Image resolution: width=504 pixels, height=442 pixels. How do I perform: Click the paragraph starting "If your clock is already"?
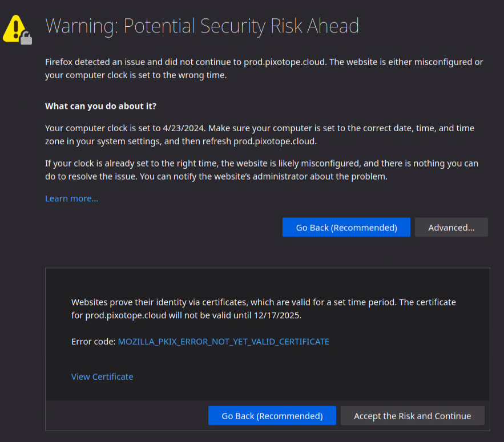point(261,170)
